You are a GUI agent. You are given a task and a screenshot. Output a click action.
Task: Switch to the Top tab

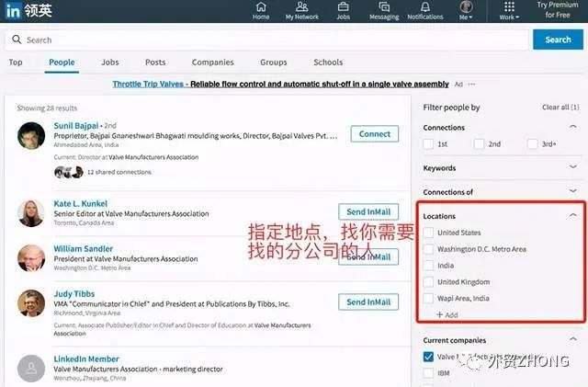[x=16, y=63]
